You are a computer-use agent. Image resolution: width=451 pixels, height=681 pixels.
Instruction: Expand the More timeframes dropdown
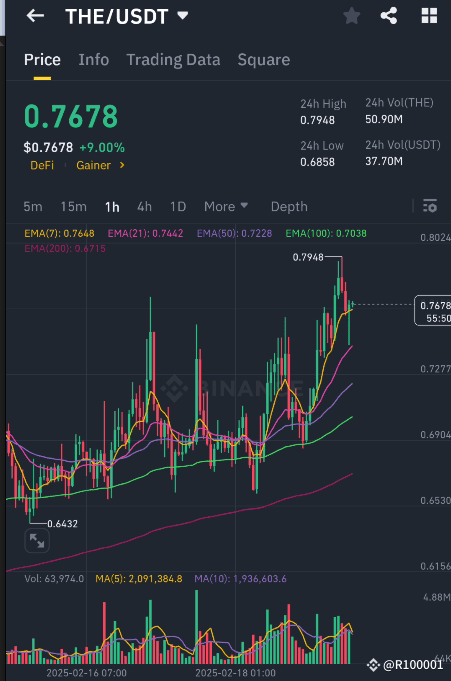click(226, 206)
